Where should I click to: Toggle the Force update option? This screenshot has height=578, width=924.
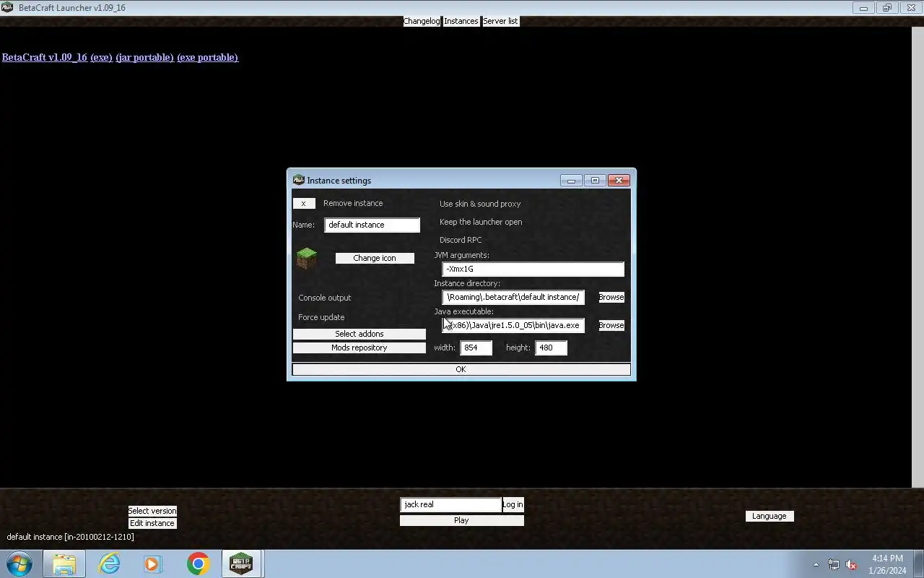point(321,317)
